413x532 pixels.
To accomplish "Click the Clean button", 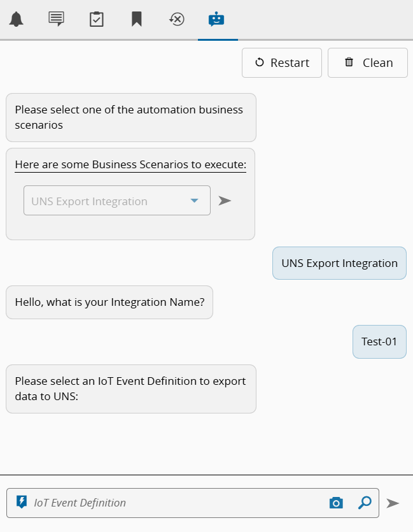I will [x=368, y=63].
